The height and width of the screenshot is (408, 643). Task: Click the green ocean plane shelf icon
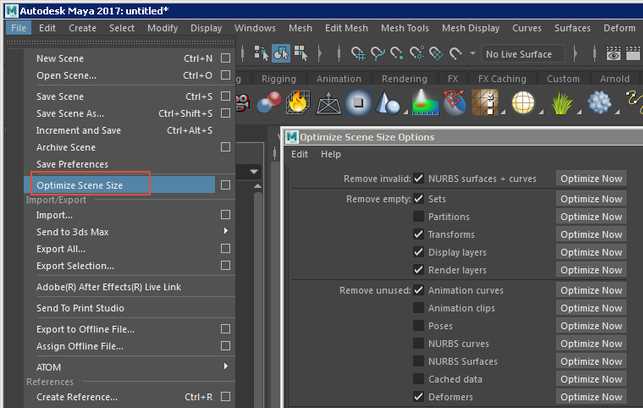tap(425, 102)
